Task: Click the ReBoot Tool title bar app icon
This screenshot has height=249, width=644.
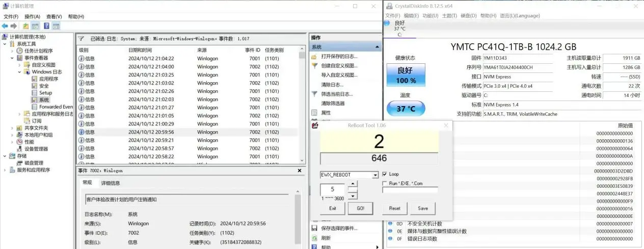Action: [x=315, y=125]
